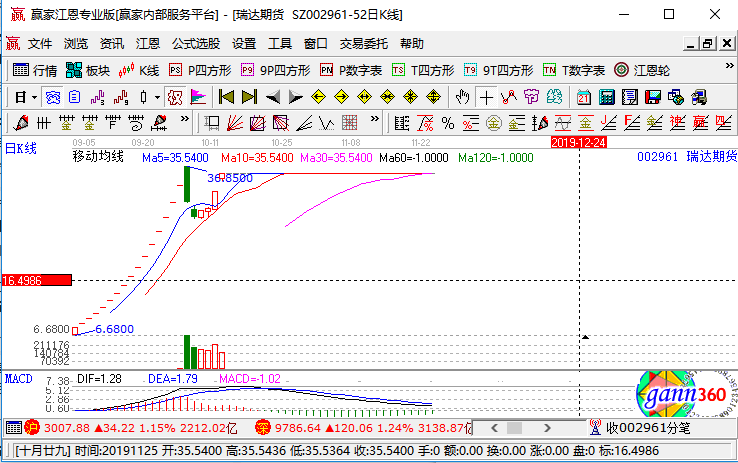The height and width of the screenshot is (463, 738).
Task: Open the 江恩 menu
Action: pyautogui.click(x=148, y=44)
